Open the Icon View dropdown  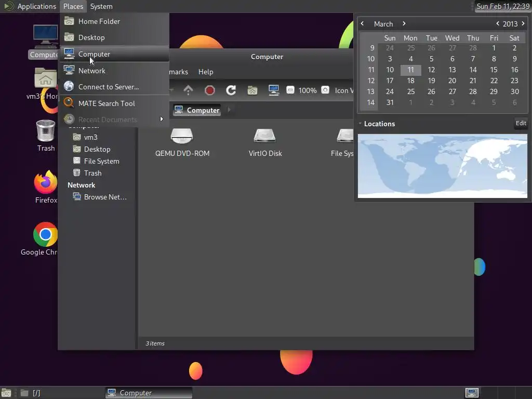343,90
